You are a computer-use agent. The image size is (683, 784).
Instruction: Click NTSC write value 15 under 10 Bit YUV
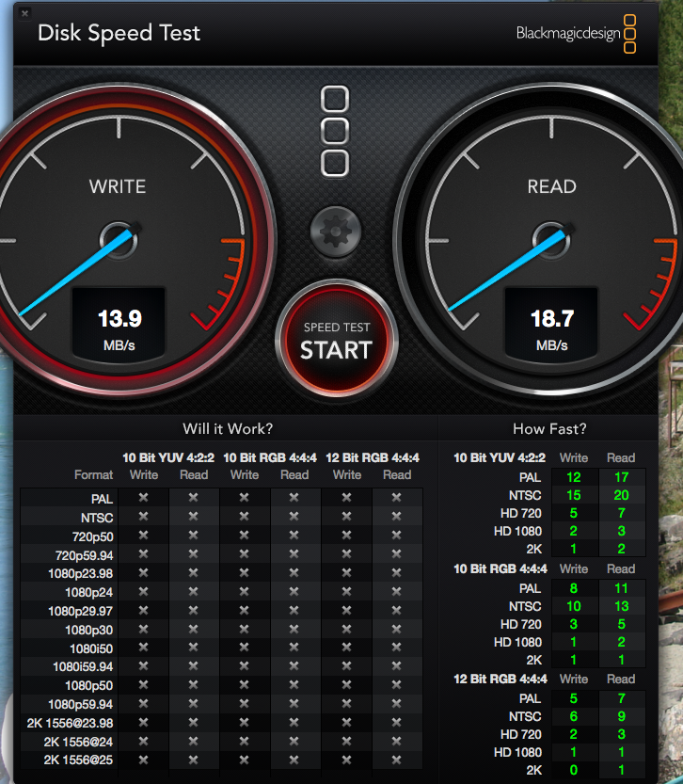click(x=574, y=496)
